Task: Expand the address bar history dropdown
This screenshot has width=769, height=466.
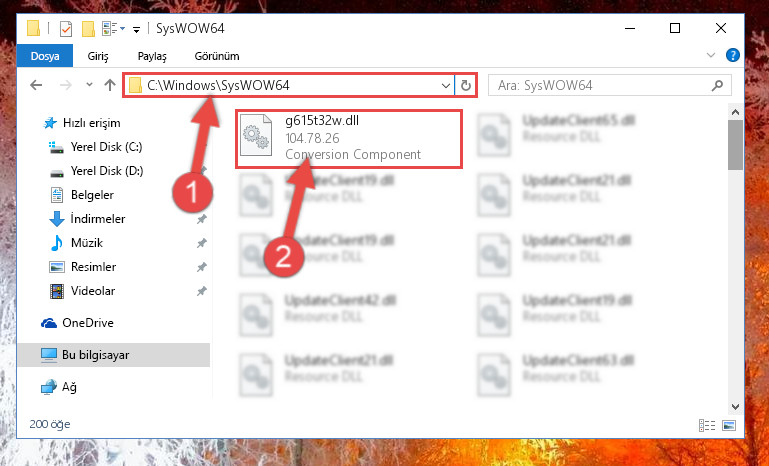Action: pos(445,86)
